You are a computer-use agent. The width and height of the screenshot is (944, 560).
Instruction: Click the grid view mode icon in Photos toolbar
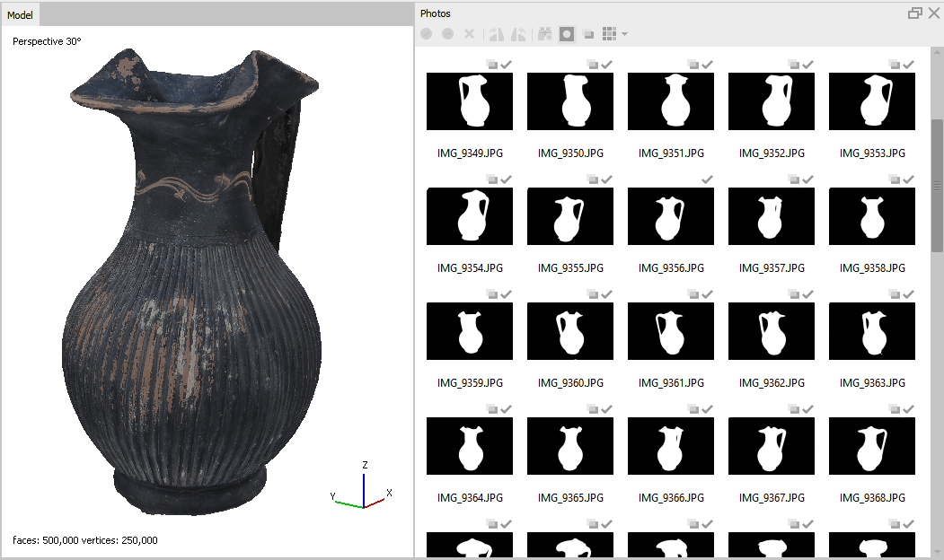point(609,34)
